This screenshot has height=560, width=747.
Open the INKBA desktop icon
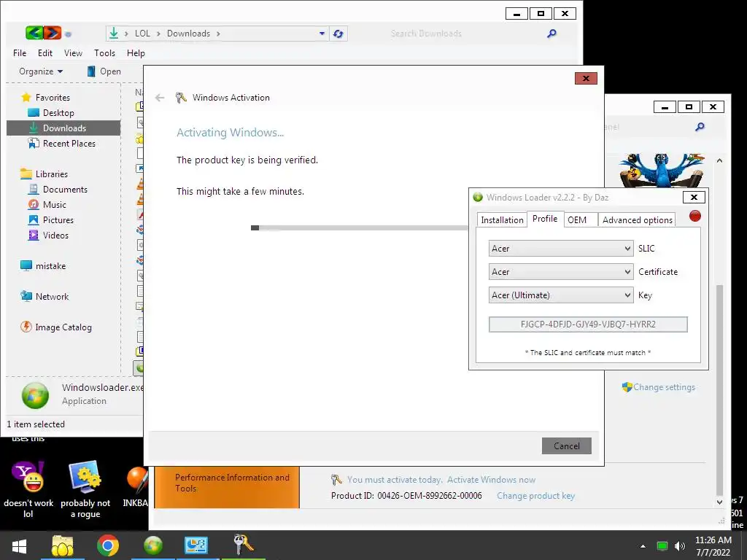136,486
